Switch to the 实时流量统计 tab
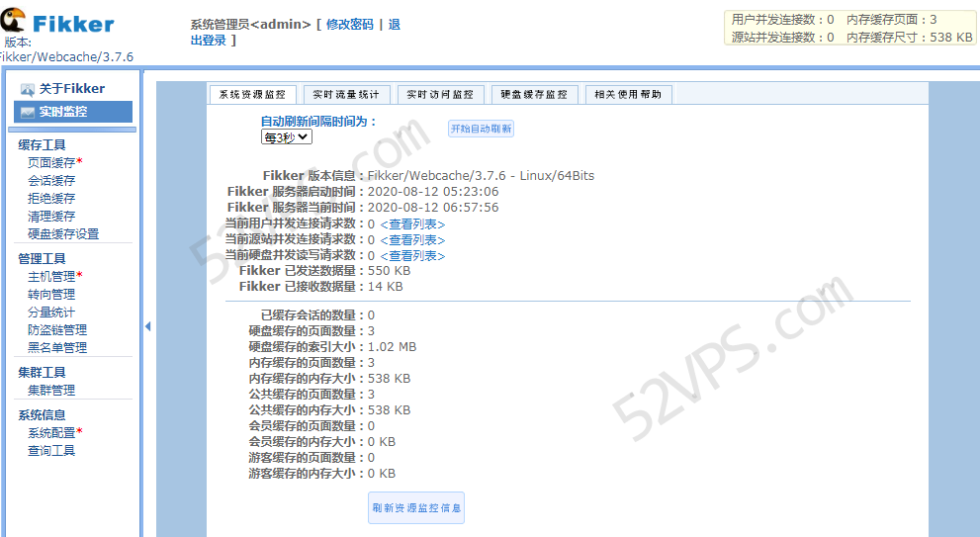980x537 pixels. [x=346, y=94]
